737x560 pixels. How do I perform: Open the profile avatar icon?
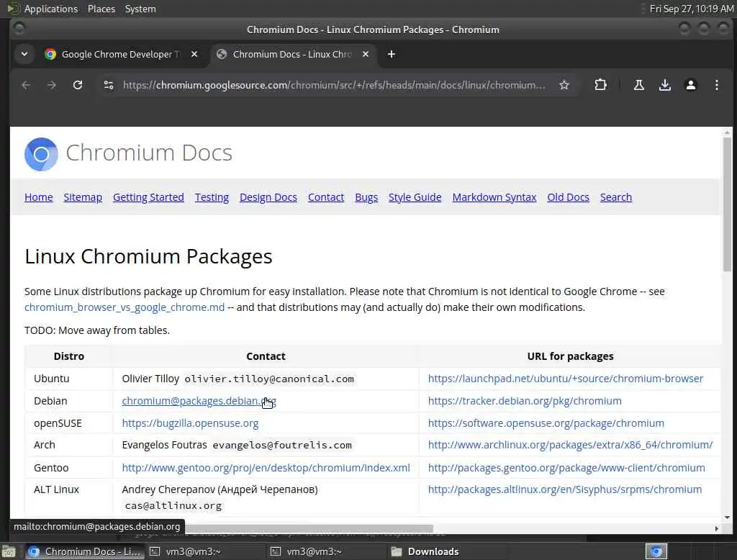pyautogui.click(x=690, y=85)
